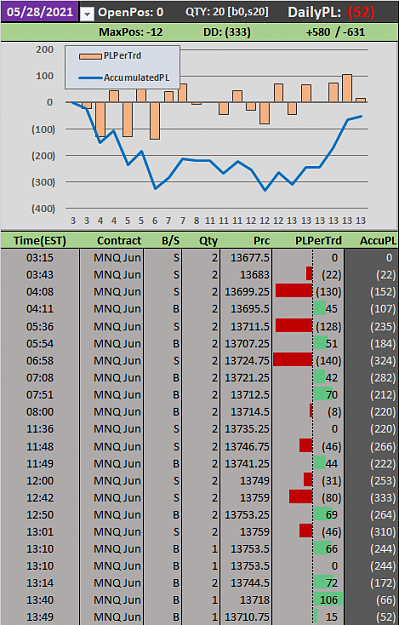The width and height of the screenshot is (399, 625).
Task: Click the 12:42 time cell
Action: tap(40, 498)
